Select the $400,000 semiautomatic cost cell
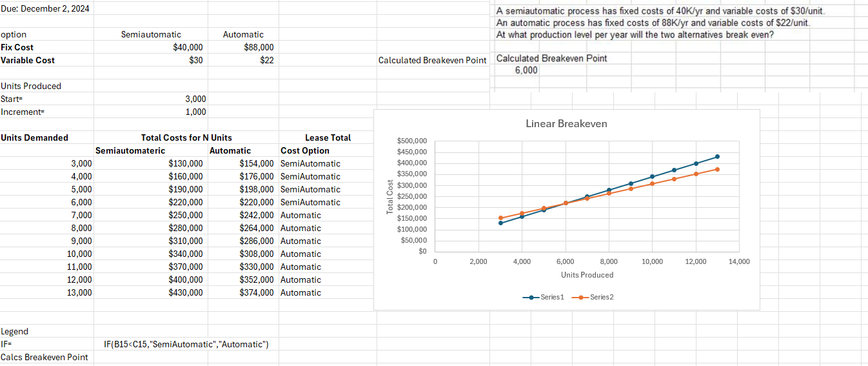This screenshot has height=366, width=868. pos(185,280)
